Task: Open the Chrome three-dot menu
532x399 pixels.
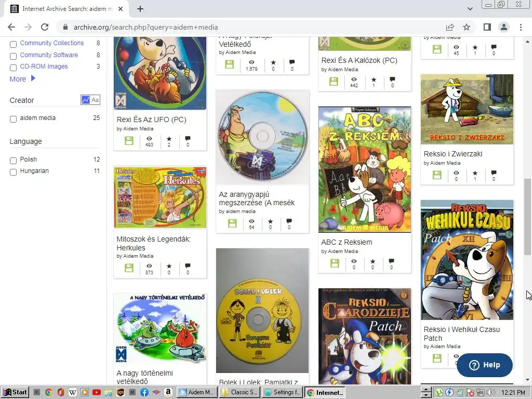Action: coord(521,27)
